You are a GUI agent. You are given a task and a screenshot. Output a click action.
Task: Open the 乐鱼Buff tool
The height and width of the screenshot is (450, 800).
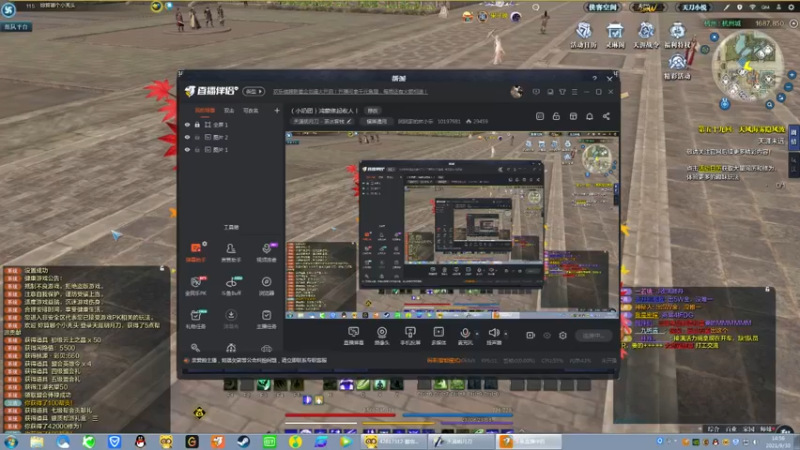[x=231, y=286]
